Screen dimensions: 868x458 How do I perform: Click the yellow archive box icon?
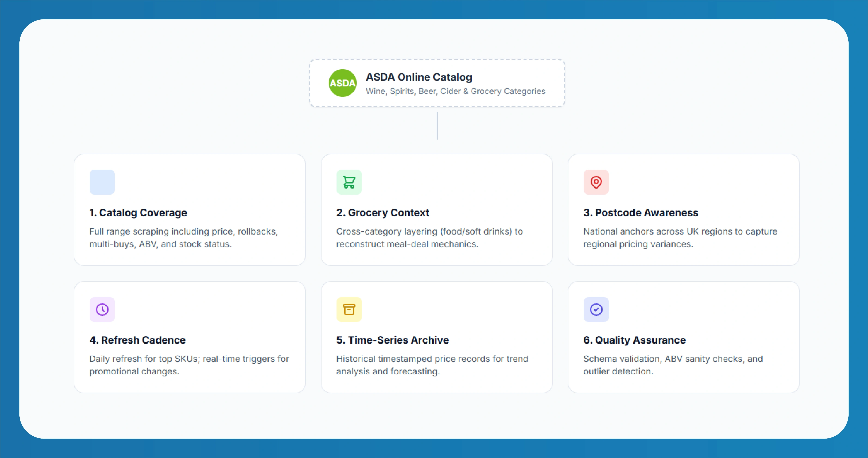click(x=349, y=309)
